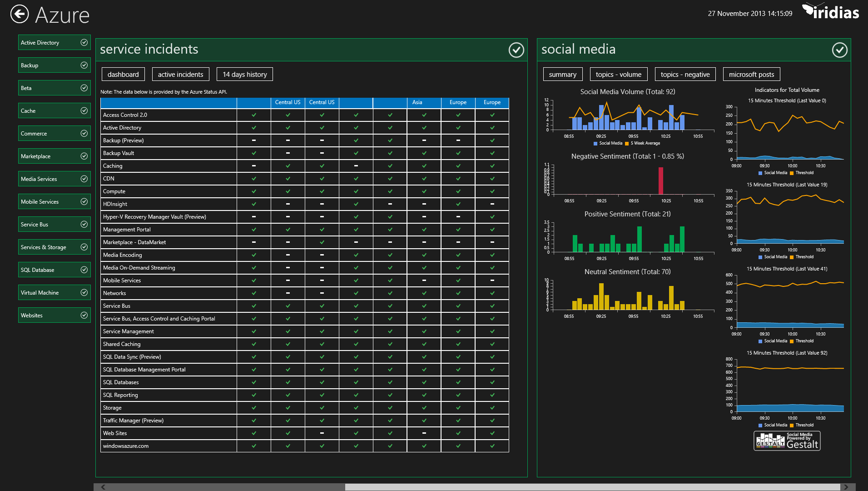Click the Cache status check icon

(84, 110)
